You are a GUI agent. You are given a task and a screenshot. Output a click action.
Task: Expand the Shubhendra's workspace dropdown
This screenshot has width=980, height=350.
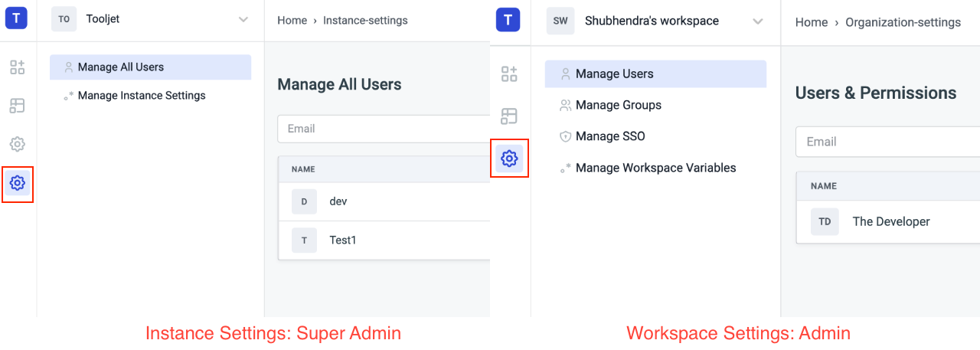758,21
